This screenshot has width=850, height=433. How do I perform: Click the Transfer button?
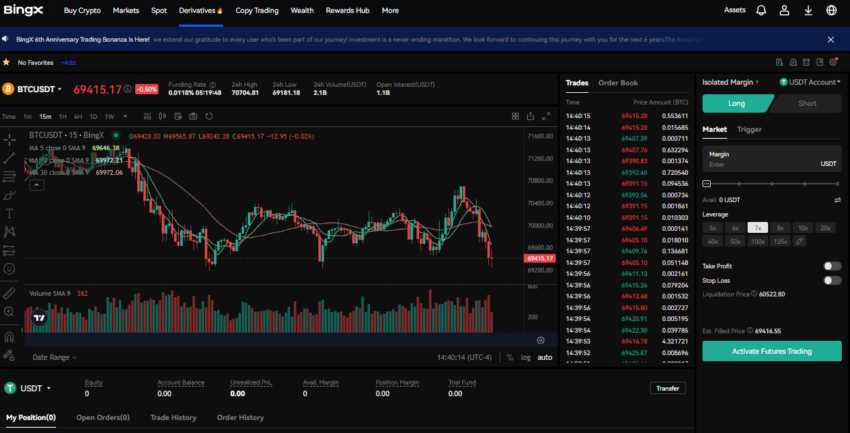[x=667, y=388]
